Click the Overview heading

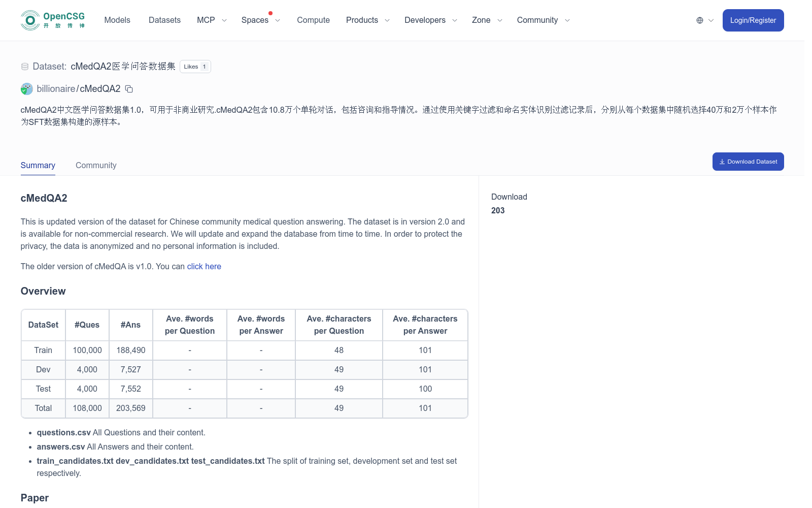coord(43,291)
